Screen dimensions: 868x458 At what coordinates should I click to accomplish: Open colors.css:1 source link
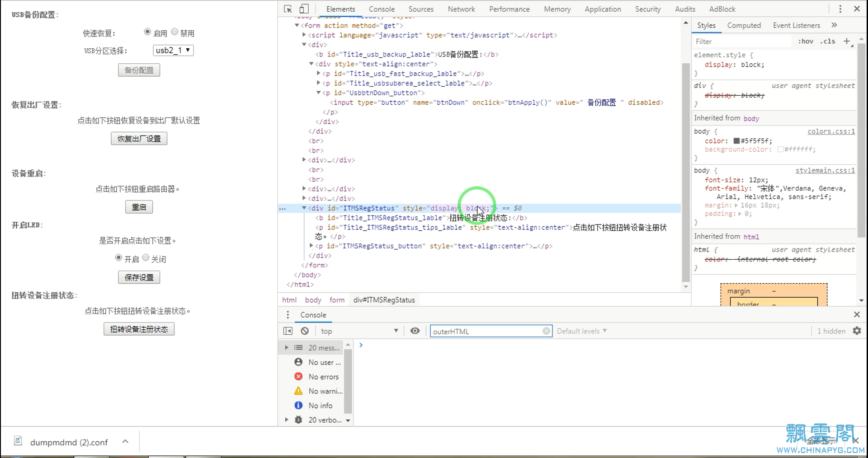[x=831, y=131]
